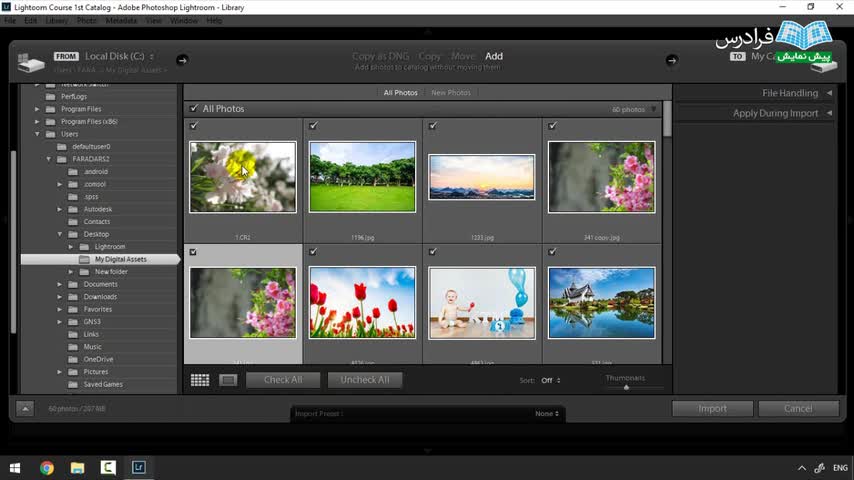854x480 pixels.
Task: Open Camtasia app in taskbar
Action: (108, 467)
